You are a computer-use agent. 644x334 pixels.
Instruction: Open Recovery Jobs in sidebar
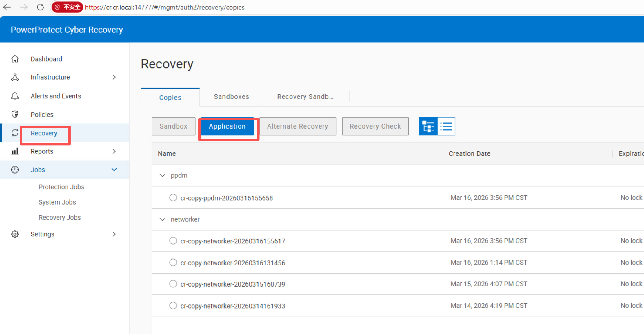[59, 218]
